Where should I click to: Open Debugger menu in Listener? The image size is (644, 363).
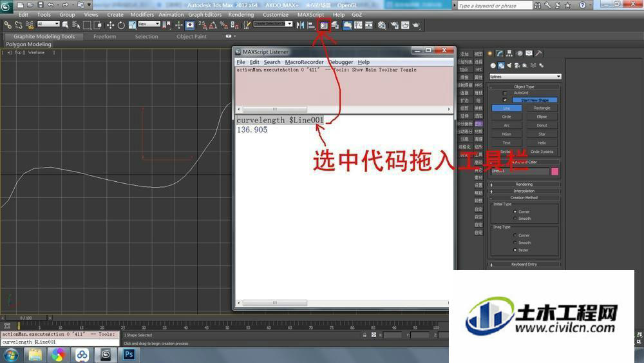(341, 62)
